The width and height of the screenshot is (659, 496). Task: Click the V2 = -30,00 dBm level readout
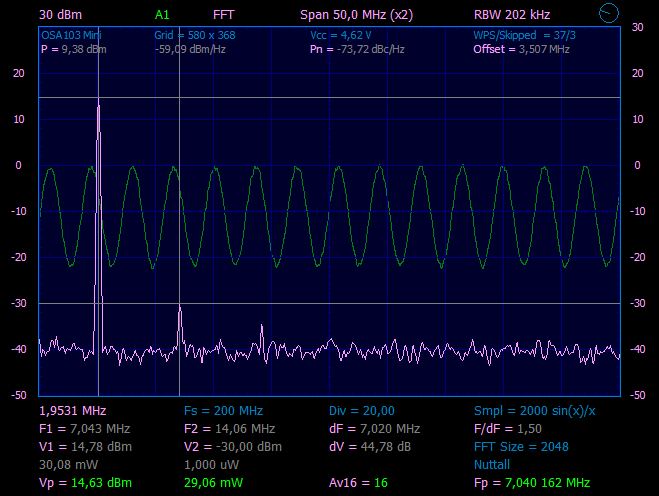click(233, 447)
